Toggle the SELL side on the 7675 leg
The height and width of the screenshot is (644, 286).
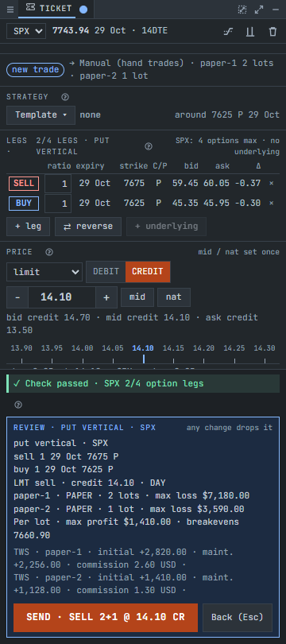(24, 183)
